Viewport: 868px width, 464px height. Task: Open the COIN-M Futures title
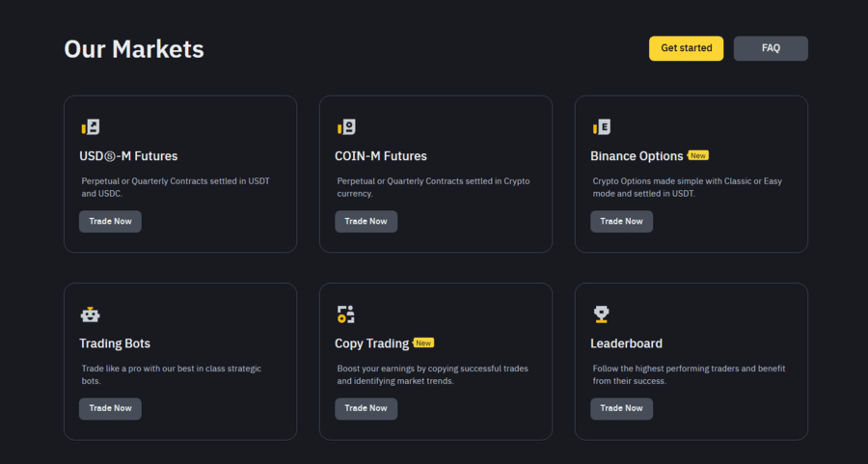click(x=381, y=156)
